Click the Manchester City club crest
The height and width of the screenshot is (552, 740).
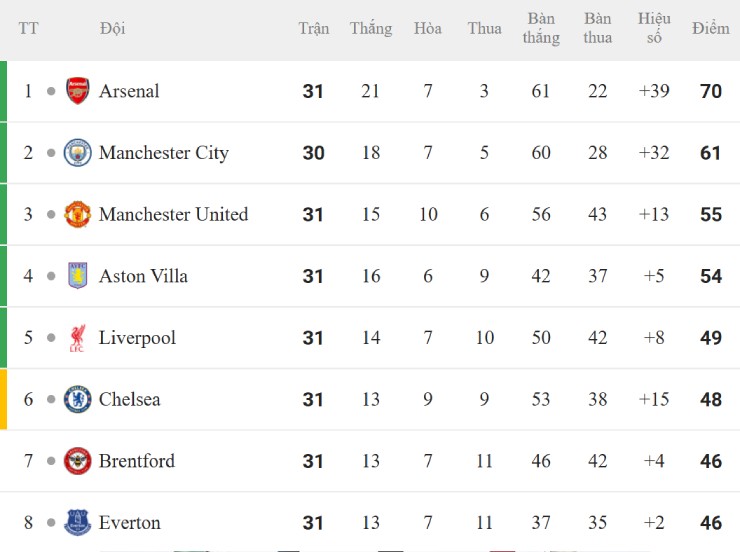[77, 153]
